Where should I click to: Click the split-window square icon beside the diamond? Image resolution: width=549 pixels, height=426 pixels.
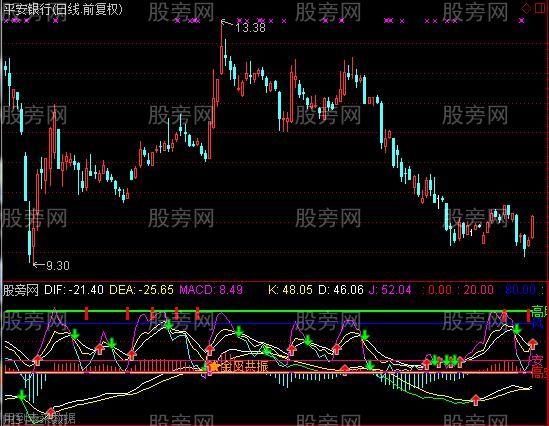pyautogui.click(x=540, y=8)
